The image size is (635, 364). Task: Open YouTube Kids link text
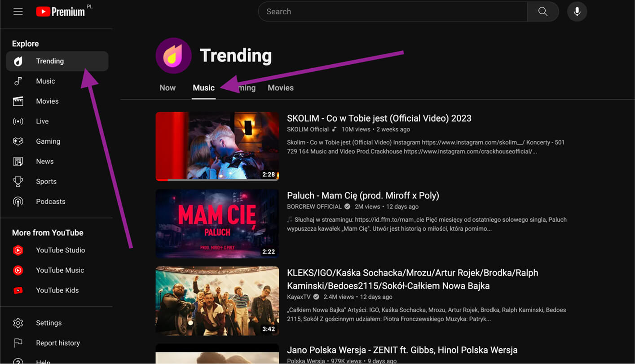[57, 290]
